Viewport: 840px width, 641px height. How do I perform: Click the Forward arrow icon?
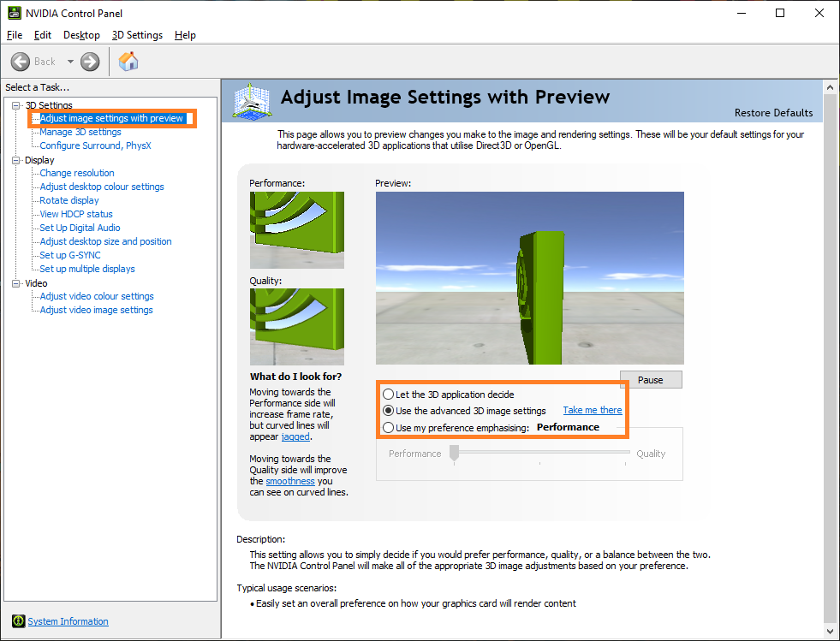point(90,62)
